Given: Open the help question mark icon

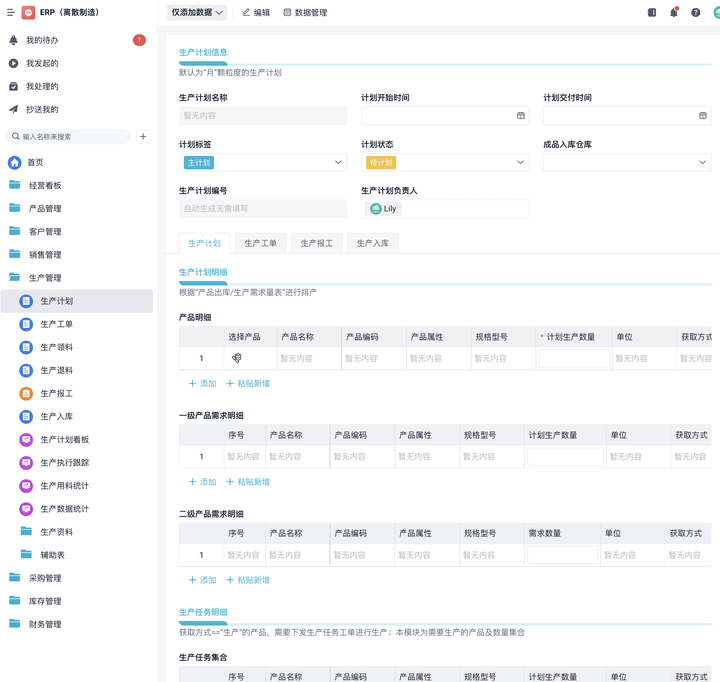Looking at the screenshot, I should [x=696, y=13].
